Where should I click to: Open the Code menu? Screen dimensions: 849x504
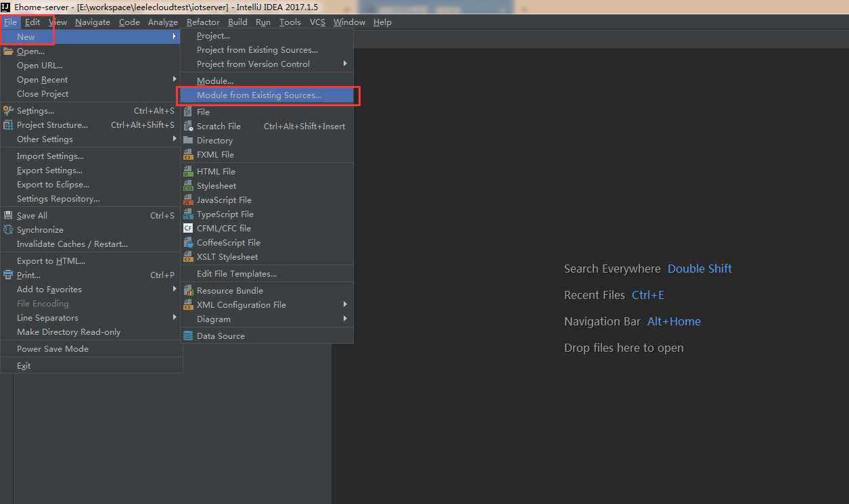(x=129, y=22)
